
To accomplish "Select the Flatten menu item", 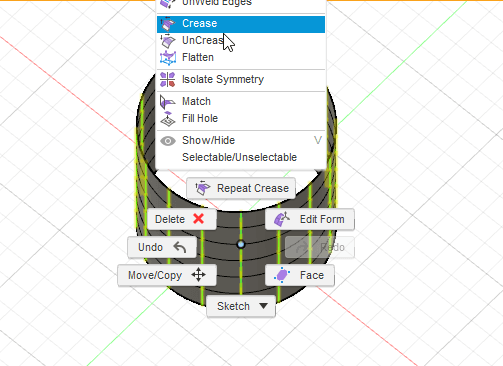I will point(241,58).
